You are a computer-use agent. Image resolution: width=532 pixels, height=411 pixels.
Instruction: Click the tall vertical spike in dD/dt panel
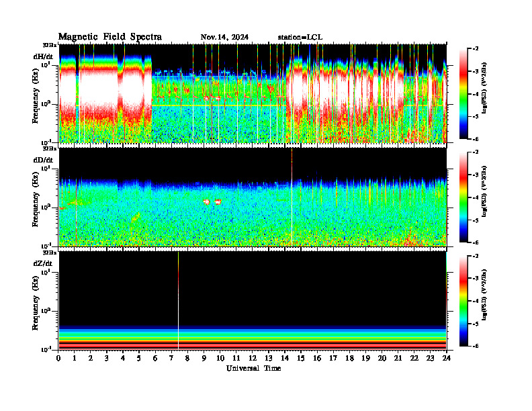point(292,197)
